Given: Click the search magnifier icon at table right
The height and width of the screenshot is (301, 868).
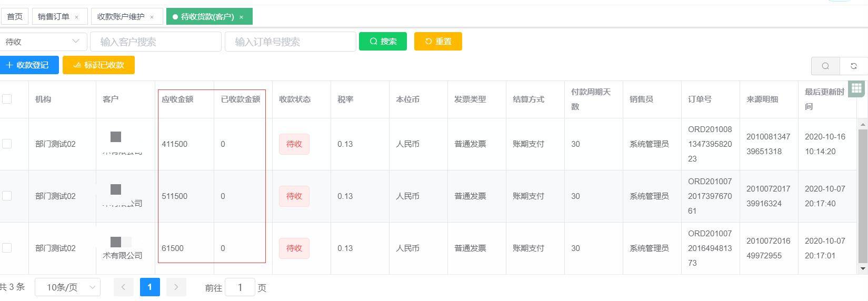Looking at the screenshot, I should [x=825, y=66].
